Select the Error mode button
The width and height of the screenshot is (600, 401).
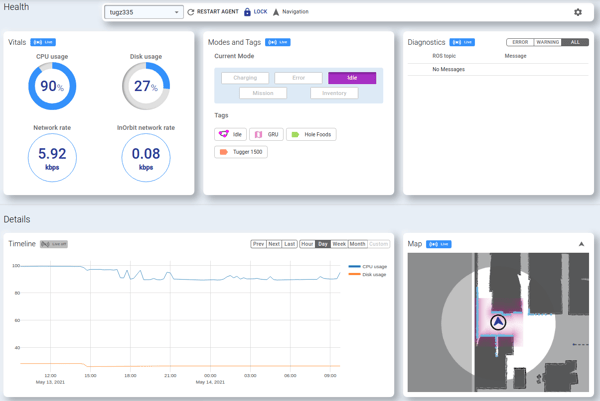point(298,78)
